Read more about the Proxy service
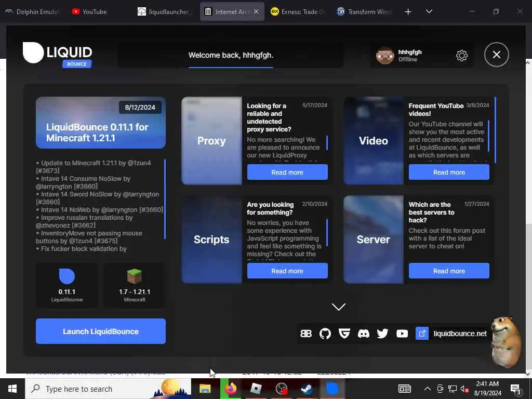532x399 pixels. (287, 172)
